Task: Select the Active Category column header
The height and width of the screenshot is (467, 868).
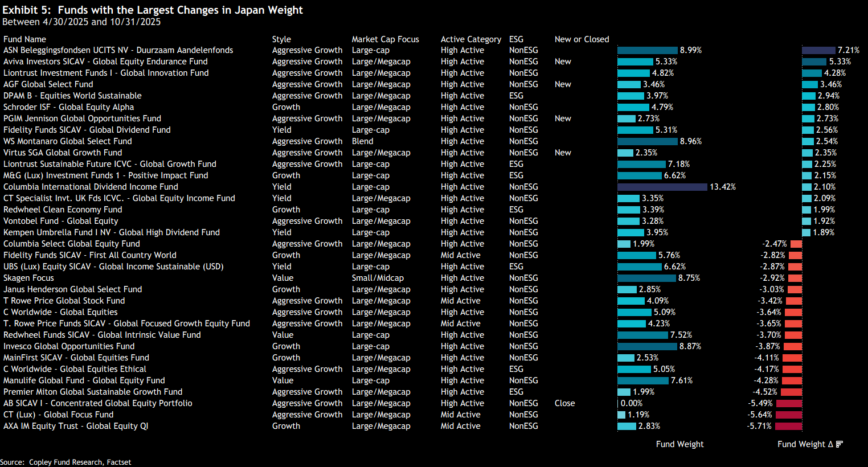Action: tap(470, 39)
